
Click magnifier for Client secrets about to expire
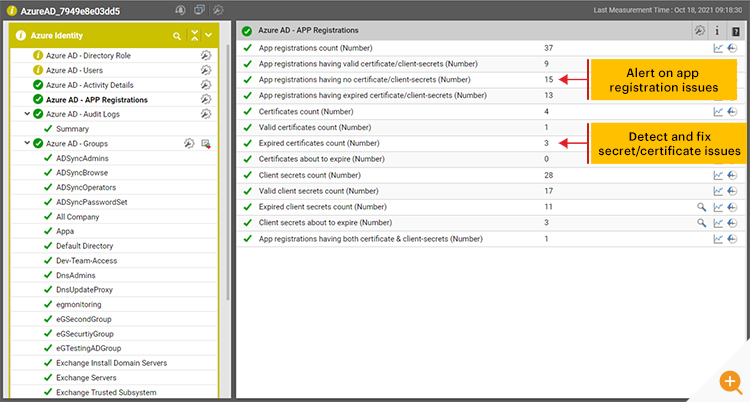[701, 223]
